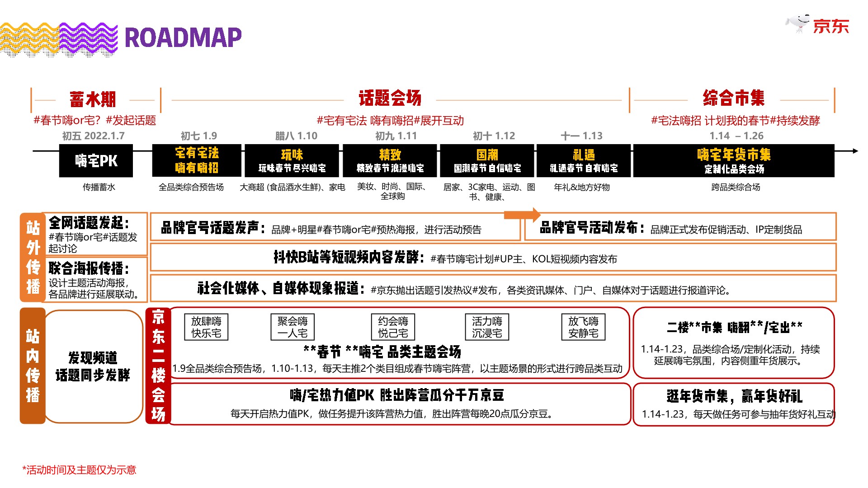Select the 国潮 stage block
Image resolution: width=868 pixels, height=488 pixels.
coord(487,161)
